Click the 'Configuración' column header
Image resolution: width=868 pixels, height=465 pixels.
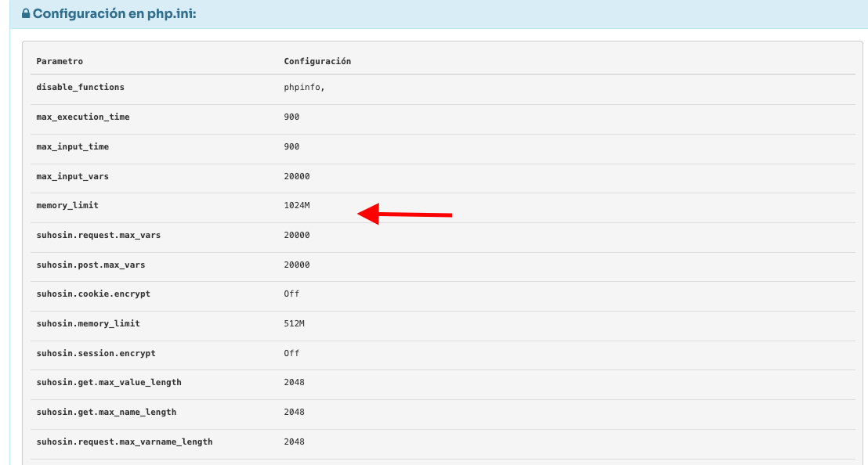317,61
